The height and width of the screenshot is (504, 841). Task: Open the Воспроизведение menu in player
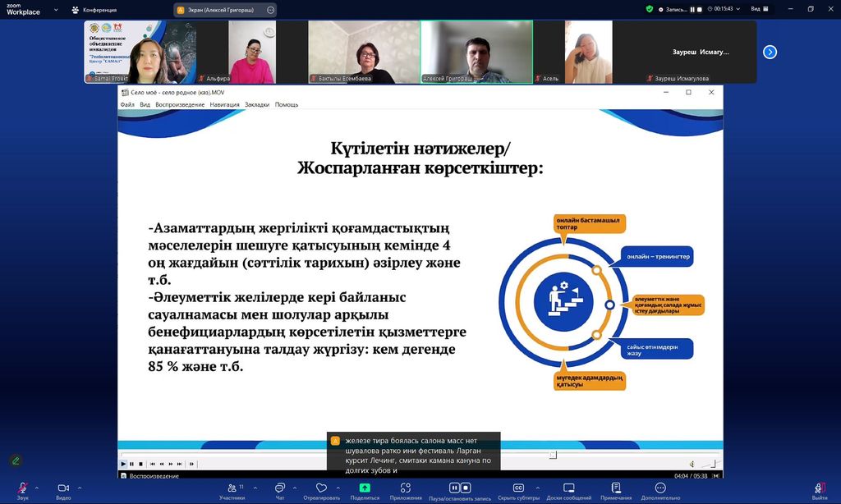180,105
